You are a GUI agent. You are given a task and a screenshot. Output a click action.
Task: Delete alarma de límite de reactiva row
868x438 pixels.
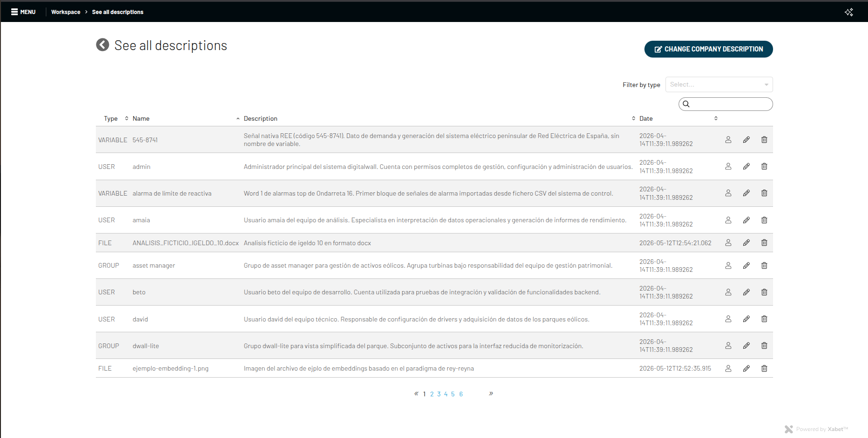[764, 193]
